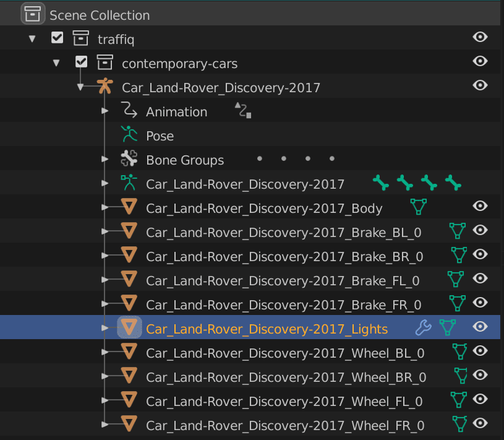Click the first bone icon in armature row
Viewport: 504px width, 440px height.
pos(381,183)
